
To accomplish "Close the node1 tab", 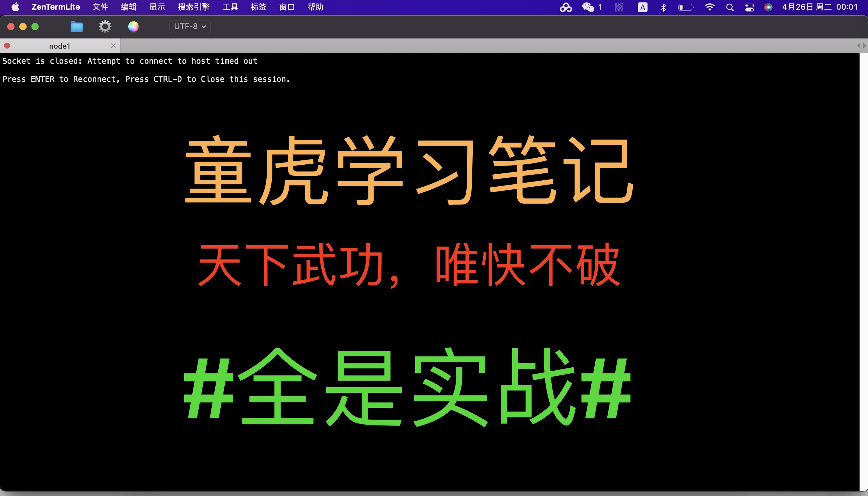I will pos(113,46).
